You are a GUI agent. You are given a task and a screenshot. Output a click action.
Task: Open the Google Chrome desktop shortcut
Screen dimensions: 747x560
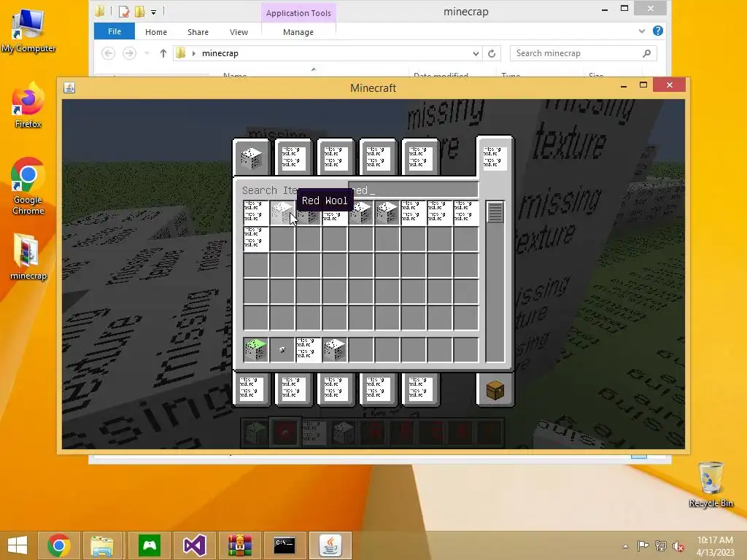pos(28,186)
